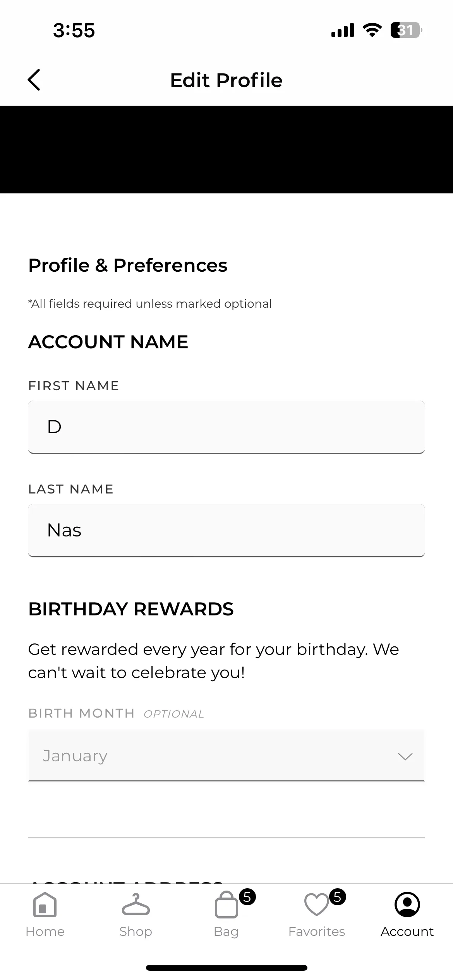Screen dimensions: 453x980
Task: Tap the clock time in status bar
Action: [74, 30]
